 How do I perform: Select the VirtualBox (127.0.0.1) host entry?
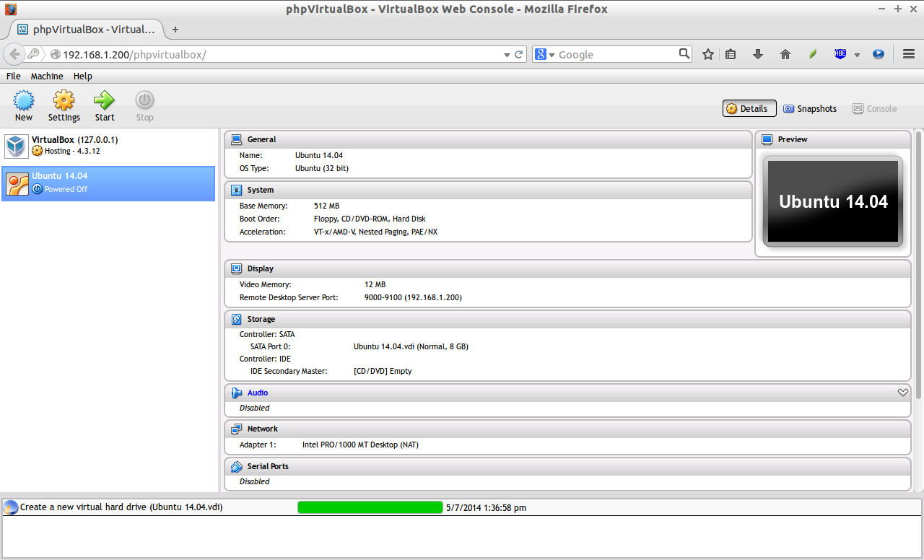[x=108, y=146]
